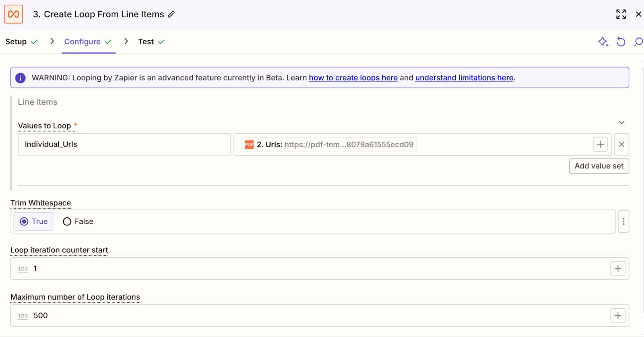Image resolution: width=644 pixels, height=337 pixels.
Task: Click the pencil icon to rename step
Action: tap(171, 14)
